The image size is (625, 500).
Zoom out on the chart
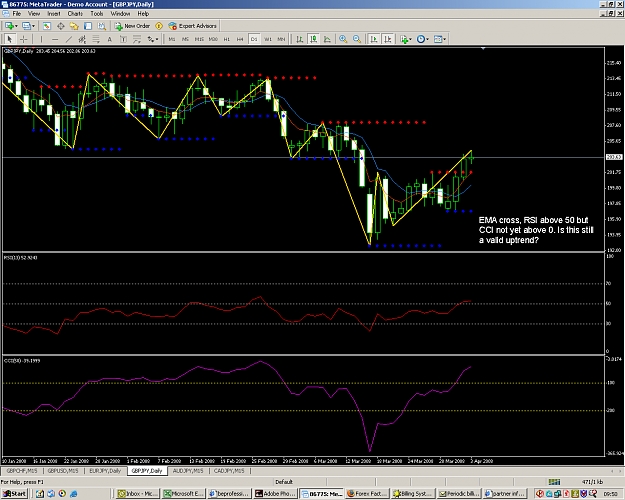click(357, 39)
